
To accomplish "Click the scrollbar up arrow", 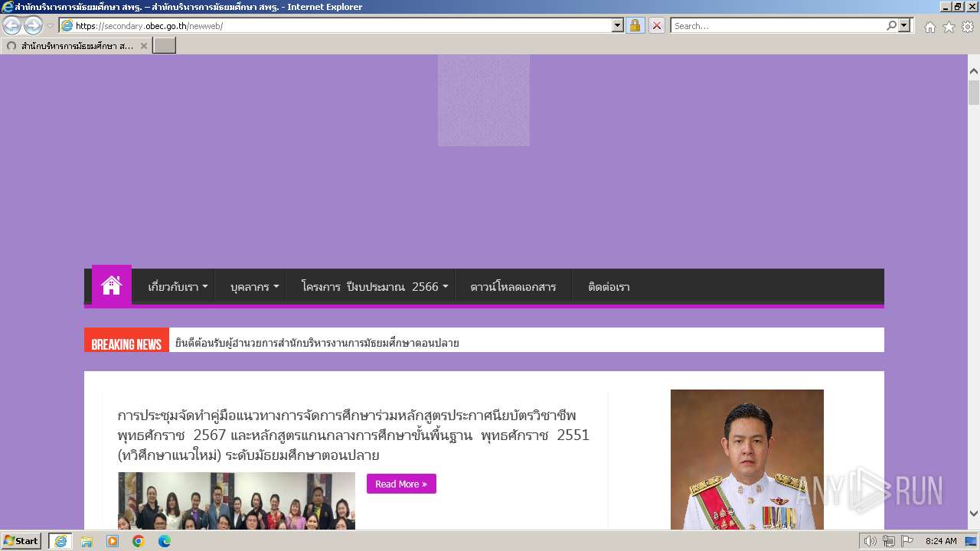I will click(974, 71).
